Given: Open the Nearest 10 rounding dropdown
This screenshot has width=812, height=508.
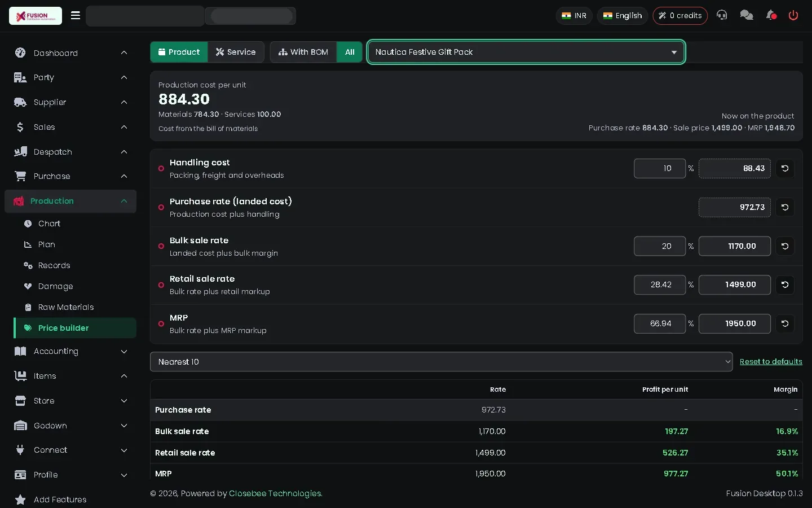Looking at the screenshot, I should pos(442,362).
